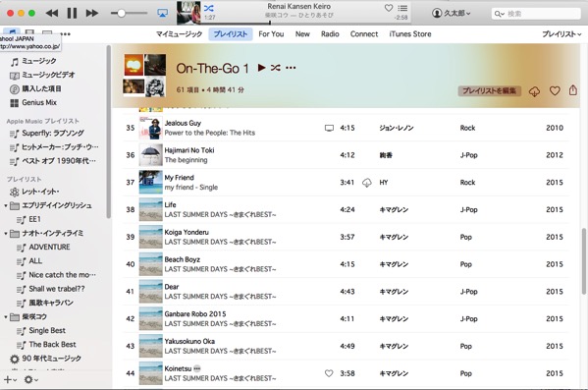Open the account menu 久太郎
The height and width of the screenshot is (390, 588).
pos(452,13)
